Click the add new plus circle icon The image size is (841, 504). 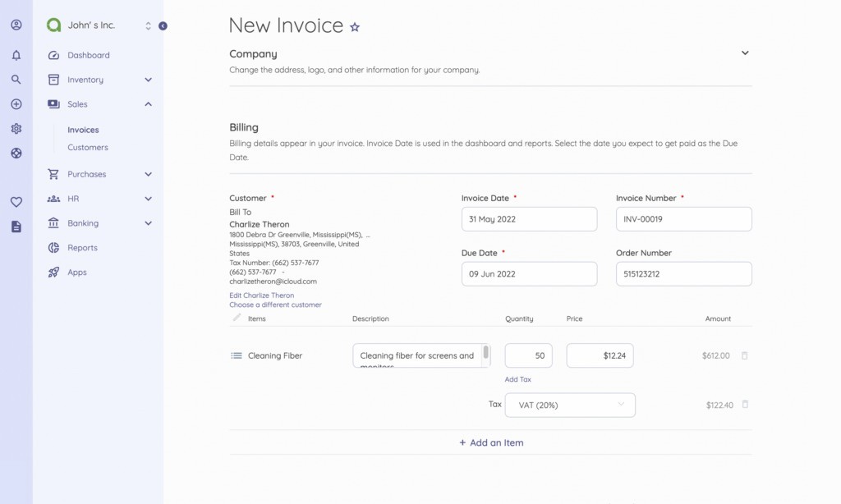click(16, 104)
